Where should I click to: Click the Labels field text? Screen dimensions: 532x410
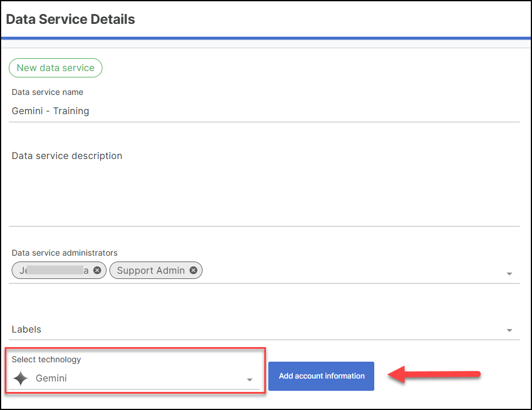27,330
